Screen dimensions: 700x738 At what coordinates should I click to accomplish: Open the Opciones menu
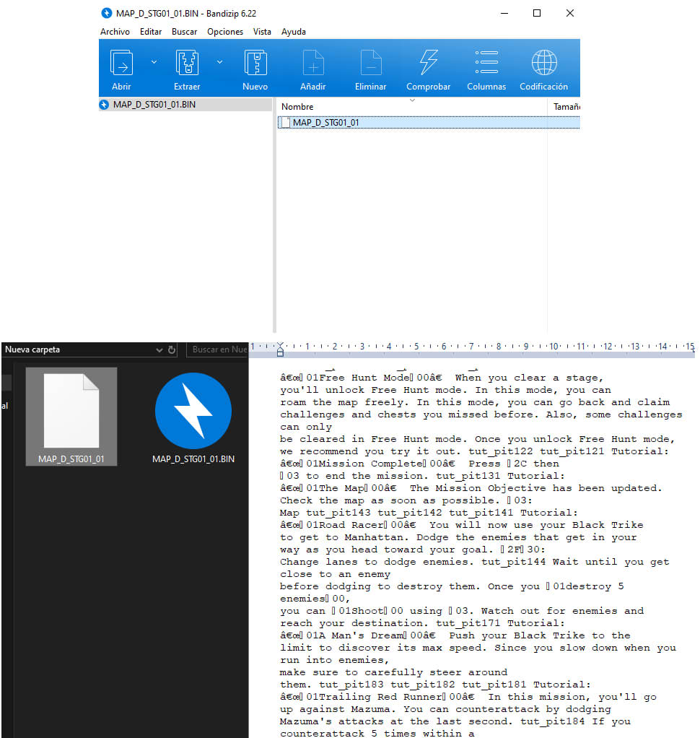(225, 32)
